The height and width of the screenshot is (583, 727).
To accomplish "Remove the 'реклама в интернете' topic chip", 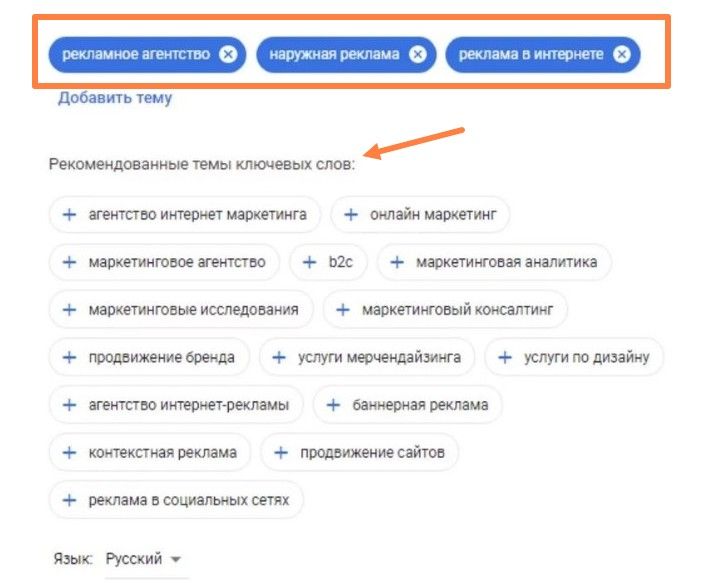I will (x=621, y=54).
